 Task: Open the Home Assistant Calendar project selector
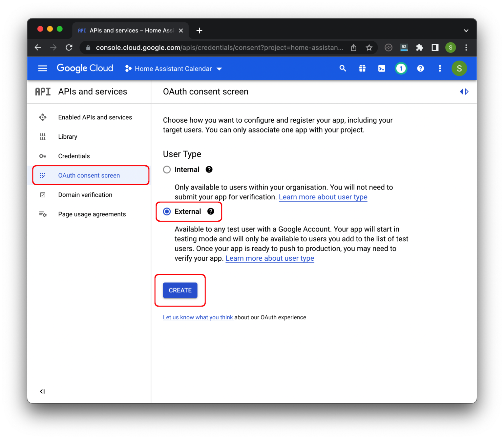173,69
